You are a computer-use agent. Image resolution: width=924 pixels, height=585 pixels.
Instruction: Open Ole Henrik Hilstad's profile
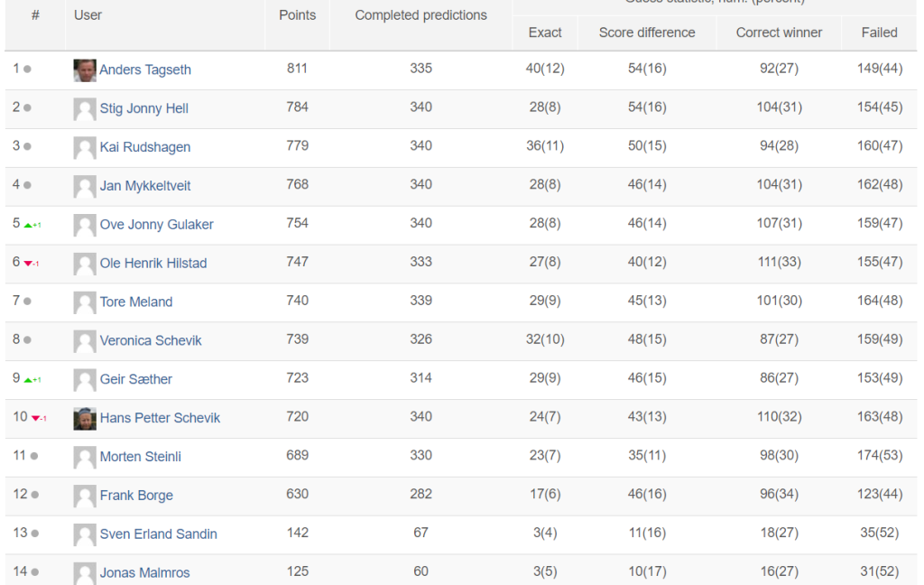click(x=153, y=264)
